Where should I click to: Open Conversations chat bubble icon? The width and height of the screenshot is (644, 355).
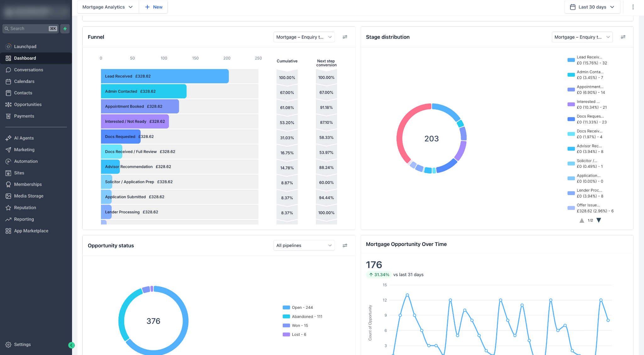click(8, 70)
